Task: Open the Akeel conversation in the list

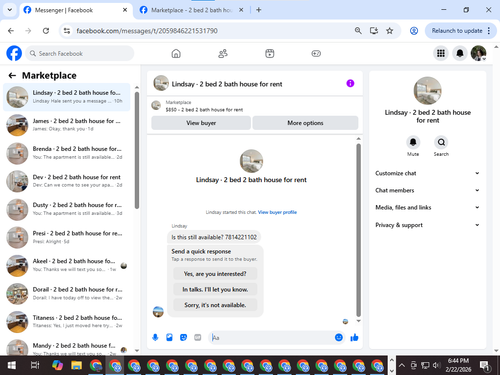Action: coord(67,266)
